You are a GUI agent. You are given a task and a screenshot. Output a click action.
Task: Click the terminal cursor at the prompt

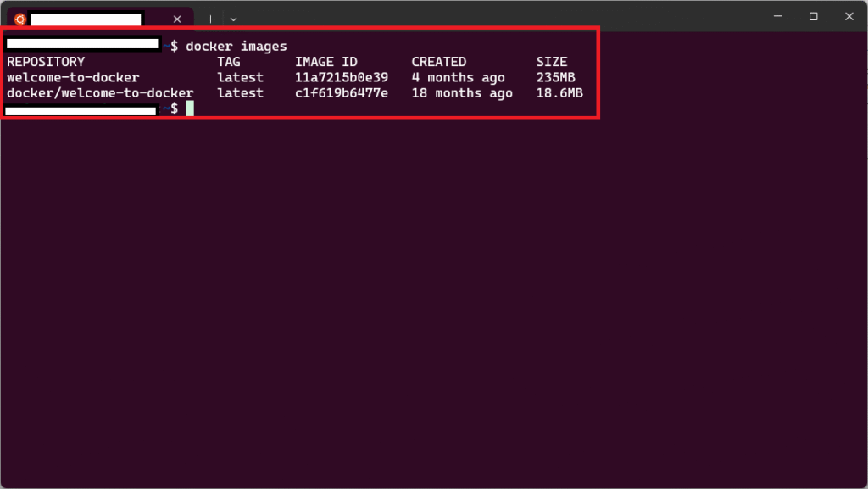click(190, 108)
